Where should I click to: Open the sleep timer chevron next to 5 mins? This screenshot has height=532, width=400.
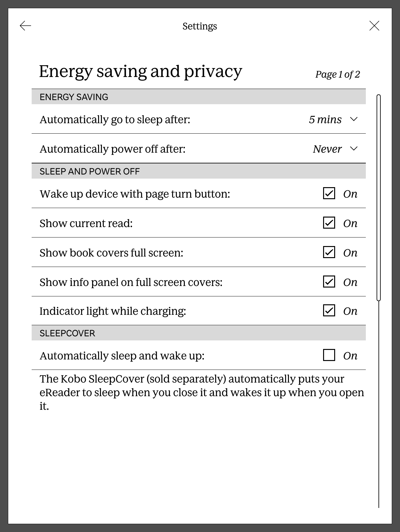tap(354, 119)
